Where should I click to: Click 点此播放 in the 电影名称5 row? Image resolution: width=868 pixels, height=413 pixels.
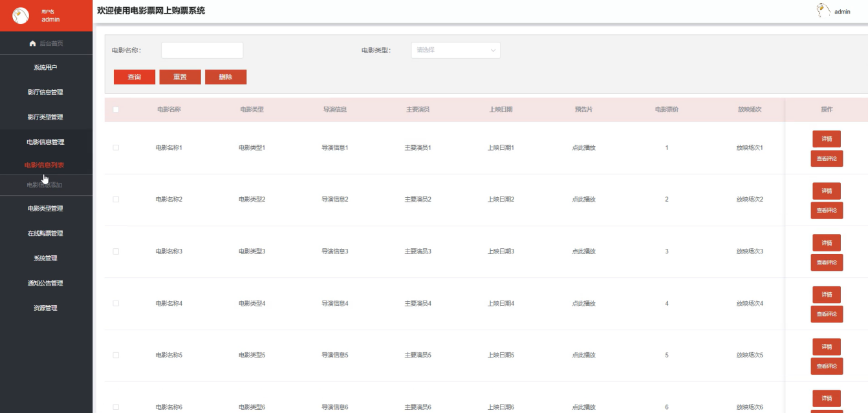[583, 355]
